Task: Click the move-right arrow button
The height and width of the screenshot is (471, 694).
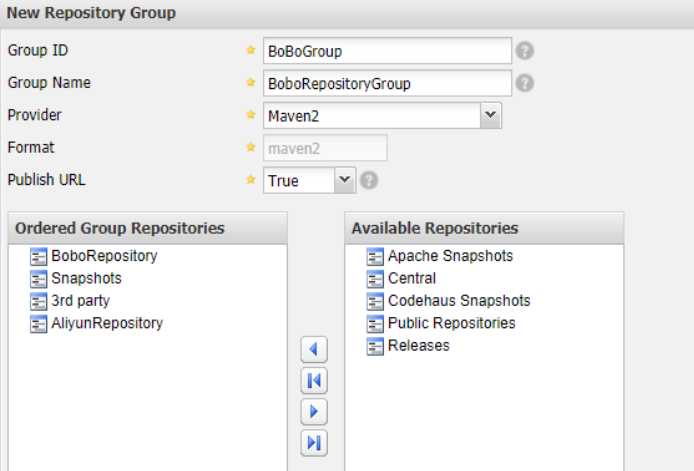Action: [315, 411]
